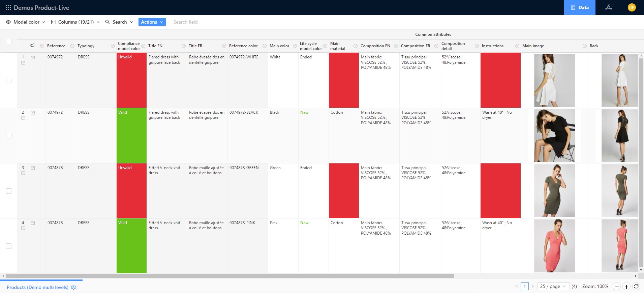The width and height of the screenshot is (644, 293).
Task: Click the zoom in plus button
Action: click(626, 287)
